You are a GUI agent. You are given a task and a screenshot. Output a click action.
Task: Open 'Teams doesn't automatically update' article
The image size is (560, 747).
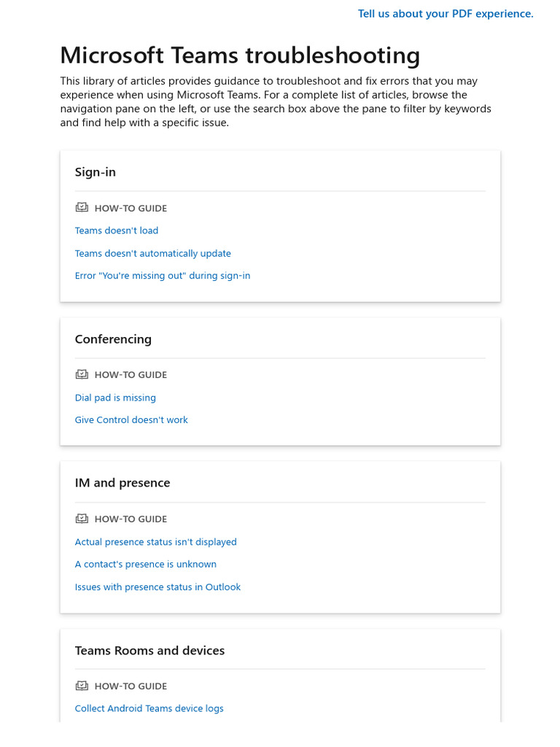click(153, 253)
